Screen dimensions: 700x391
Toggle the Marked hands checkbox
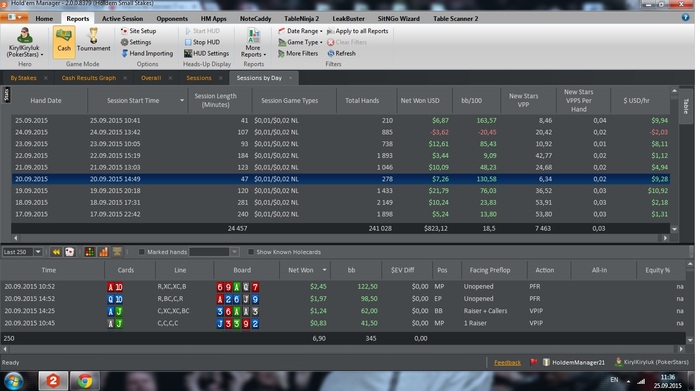(141, 252)
